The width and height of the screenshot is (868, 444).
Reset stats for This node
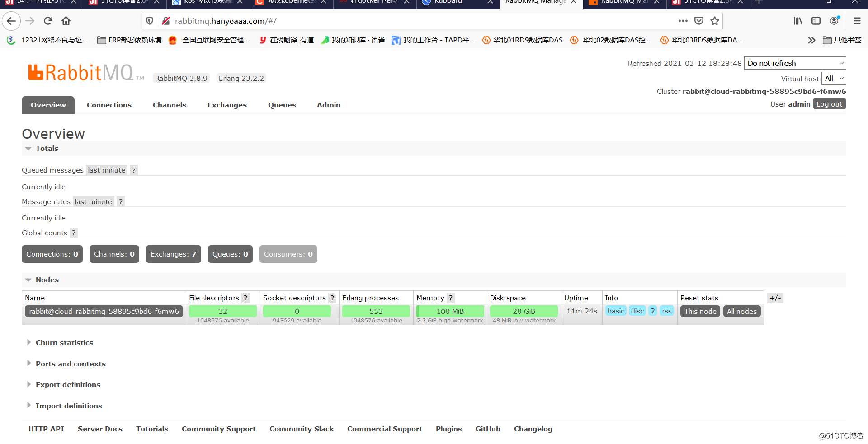click(700, 312)
